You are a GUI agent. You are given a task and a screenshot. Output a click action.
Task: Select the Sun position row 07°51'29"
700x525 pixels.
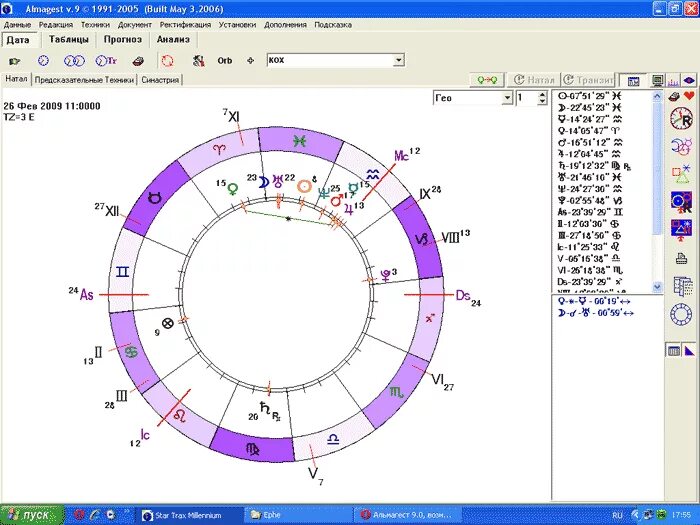coord(590,96)
